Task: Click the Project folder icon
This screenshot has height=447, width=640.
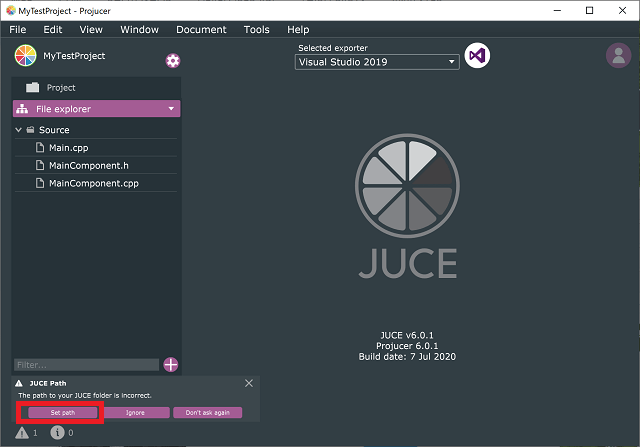Action: tap(33, 87)
